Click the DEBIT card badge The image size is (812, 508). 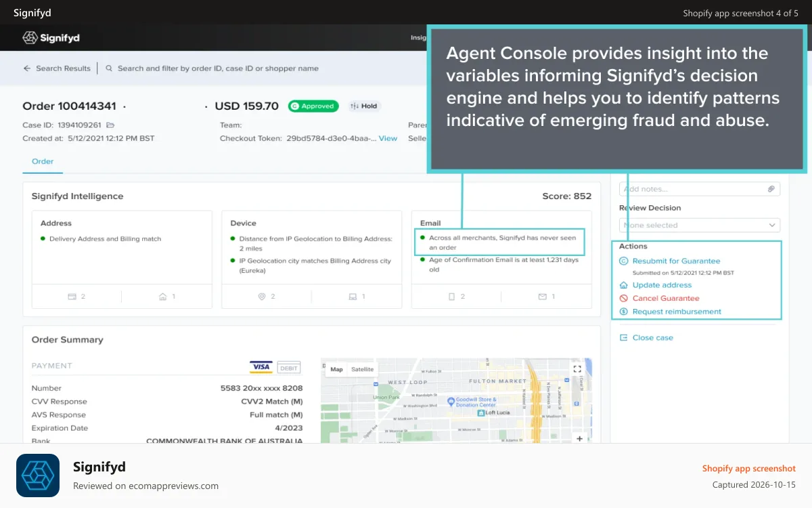coord(289,367)
